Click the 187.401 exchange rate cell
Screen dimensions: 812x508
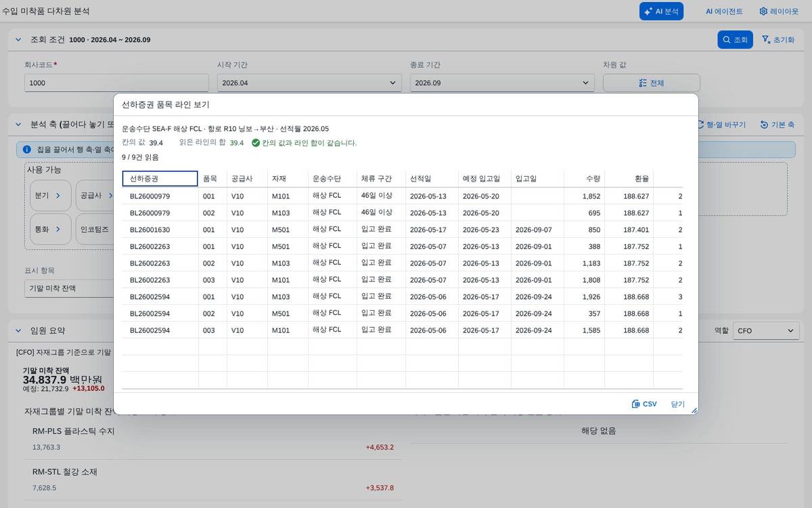629,230
